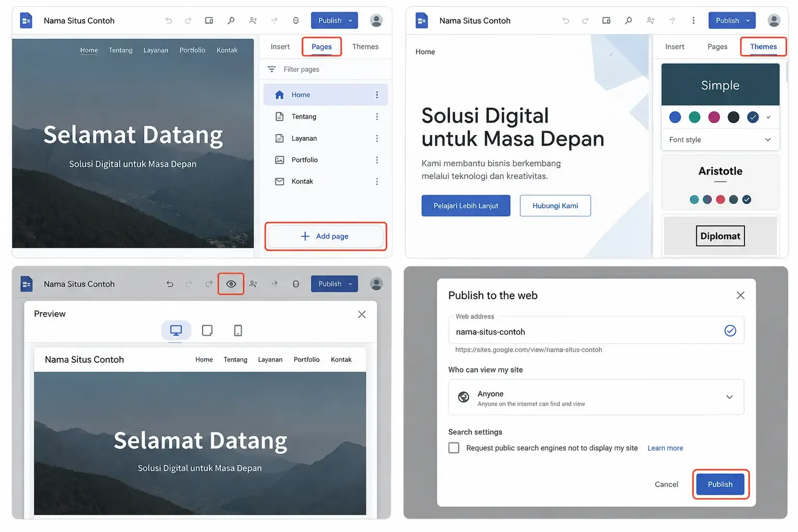Click the filter icon beside Filter pages
Screen dimensions: 798x532
pos(272,70)
